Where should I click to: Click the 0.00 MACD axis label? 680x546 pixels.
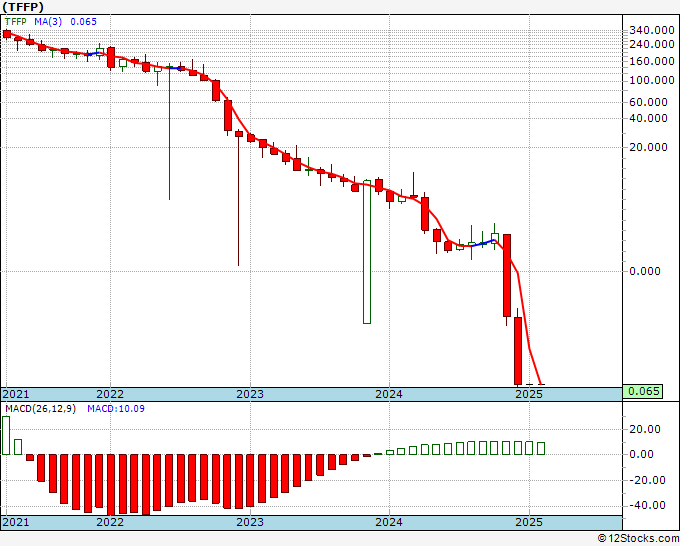tap(641, 454)
